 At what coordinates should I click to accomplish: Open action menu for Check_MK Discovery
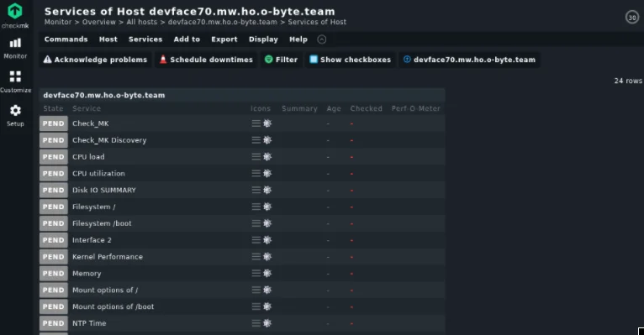click(x=256, y=140)
